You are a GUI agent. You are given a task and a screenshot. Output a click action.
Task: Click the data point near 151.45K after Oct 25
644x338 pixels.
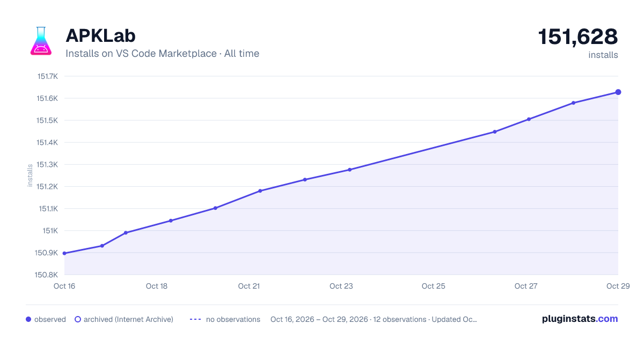click(x=494, y=131)
